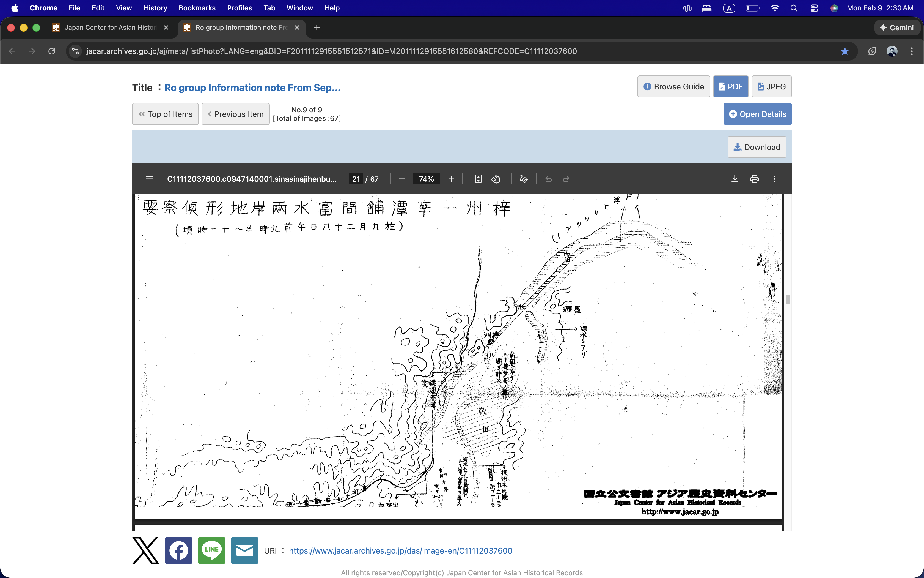The height and width of the screenshot is (578, 924).
Task: View site information icon in address bar
Action: coord(76,51)
